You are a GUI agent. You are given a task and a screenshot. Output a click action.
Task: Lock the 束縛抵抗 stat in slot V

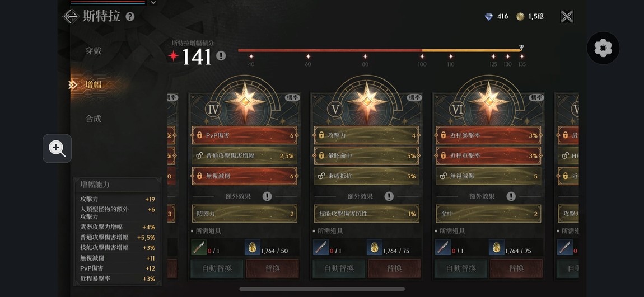tap(321, 176)
